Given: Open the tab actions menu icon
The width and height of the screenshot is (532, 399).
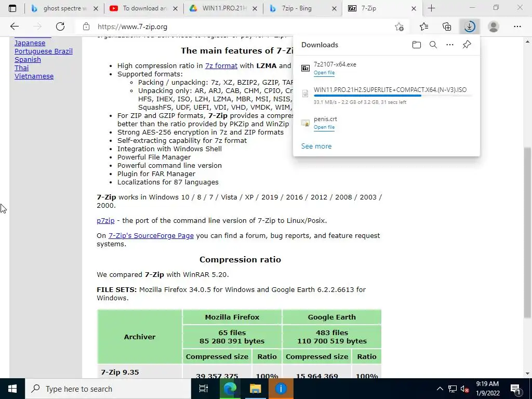Looking at the screenshot, I should [12, 8].
